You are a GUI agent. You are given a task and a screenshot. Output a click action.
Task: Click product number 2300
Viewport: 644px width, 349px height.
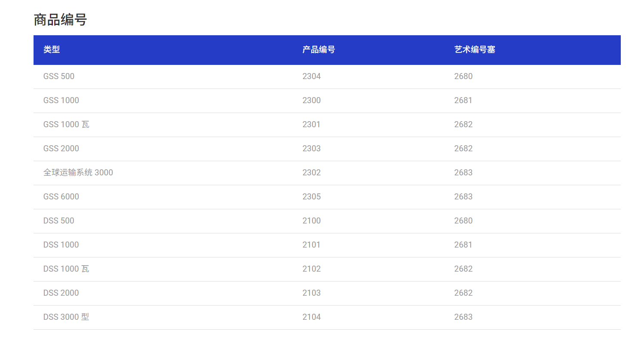click(312, 101)
